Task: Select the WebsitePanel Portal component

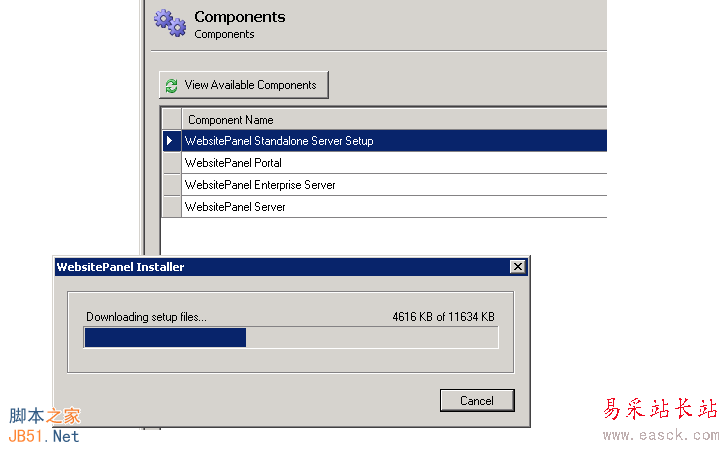Action: pos(234,163)
